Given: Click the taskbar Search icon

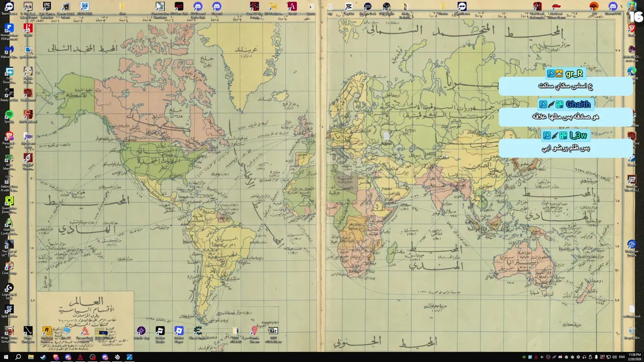Looking at the screenshot, I should pos(18,357).
